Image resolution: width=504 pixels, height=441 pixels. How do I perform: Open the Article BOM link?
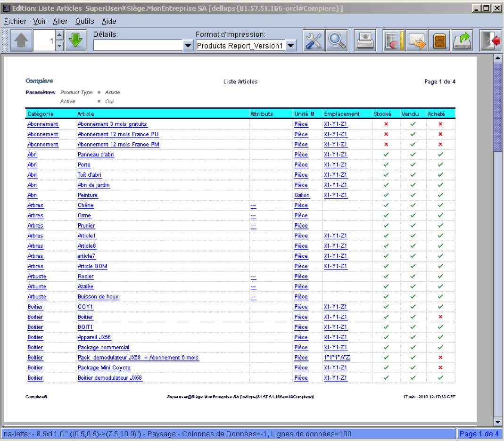92,266
